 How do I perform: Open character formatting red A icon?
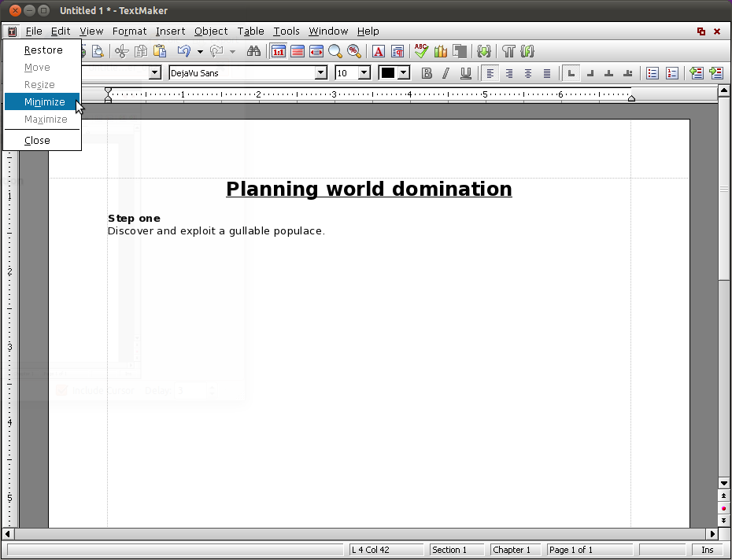[379, 52]
